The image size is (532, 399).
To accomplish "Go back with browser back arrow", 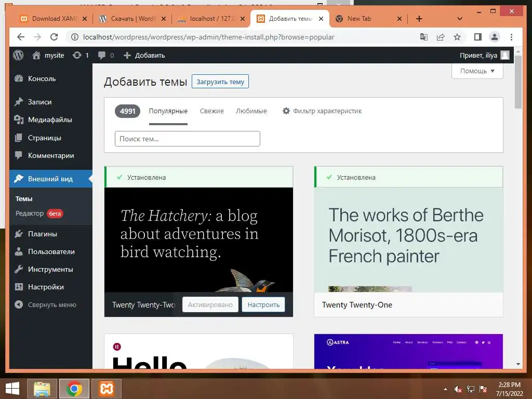I will coord(21,37).
